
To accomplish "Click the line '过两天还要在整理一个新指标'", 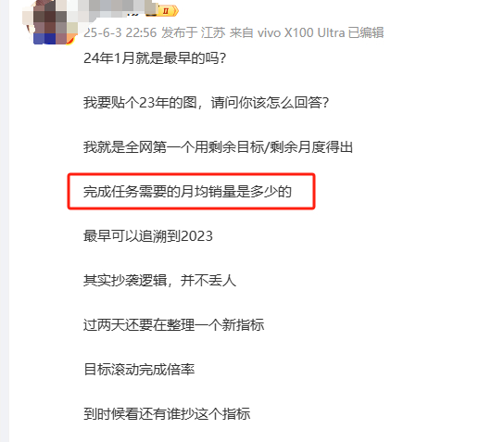I will point(173,324).
